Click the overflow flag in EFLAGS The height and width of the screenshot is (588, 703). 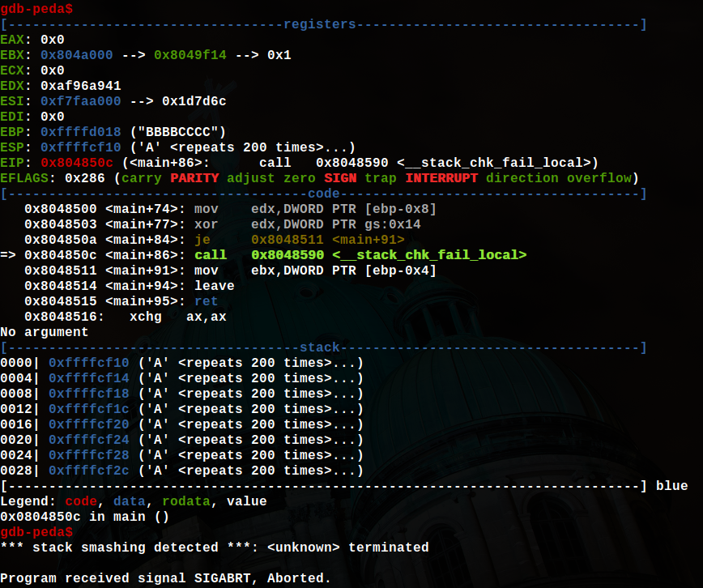point(599,178)
